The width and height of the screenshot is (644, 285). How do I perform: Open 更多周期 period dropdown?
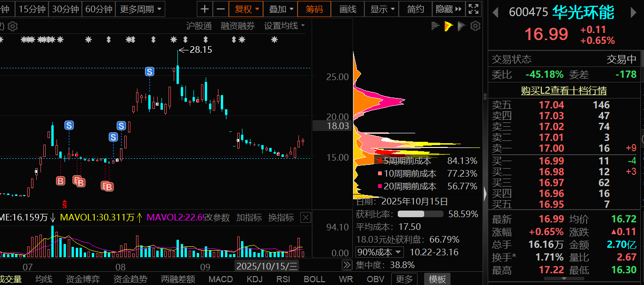coord(140,9)
